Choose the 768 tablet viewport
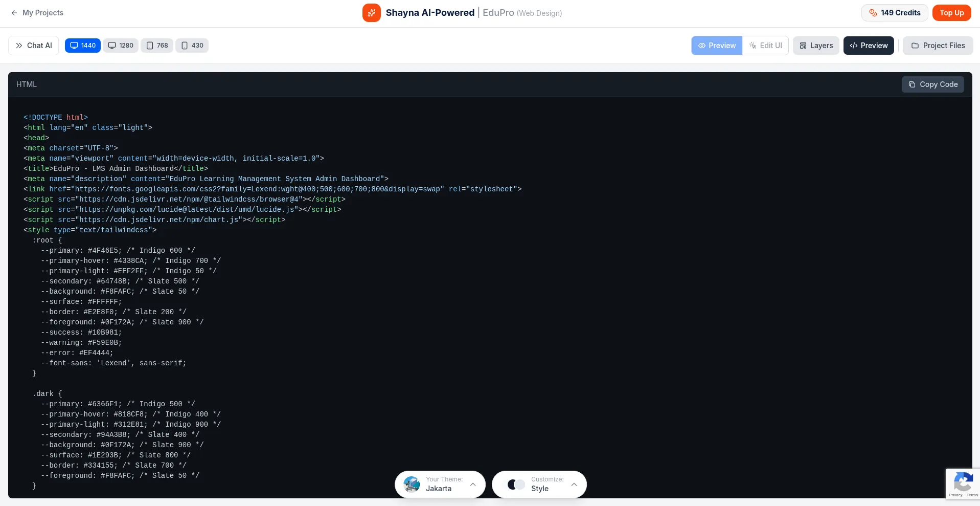This screenshot has height=506, width=980. (157, 46)
